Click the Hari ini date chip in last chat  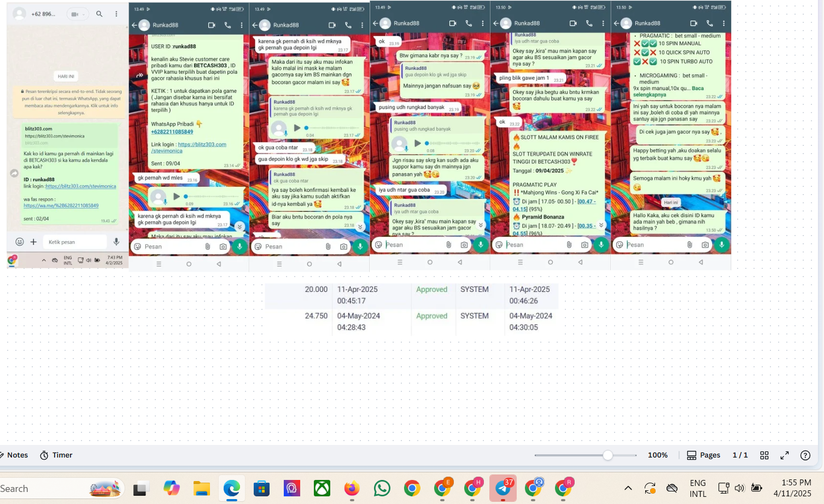(671, 202)
